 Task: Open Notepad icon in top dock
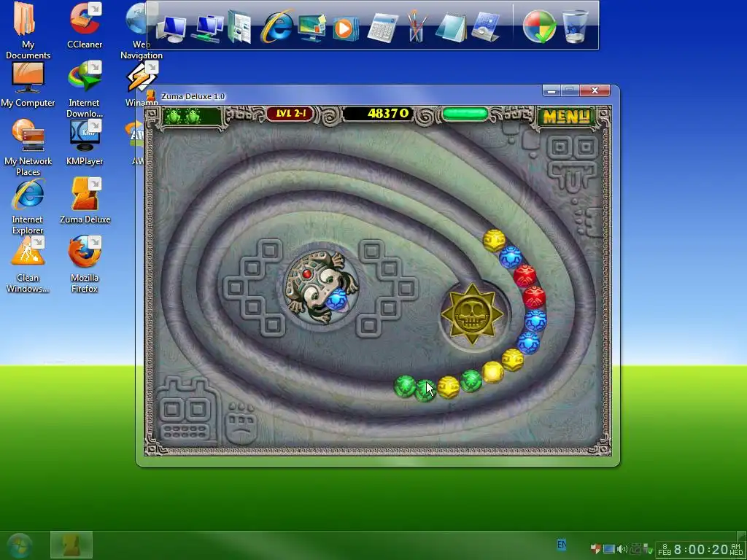coord(451,28)
